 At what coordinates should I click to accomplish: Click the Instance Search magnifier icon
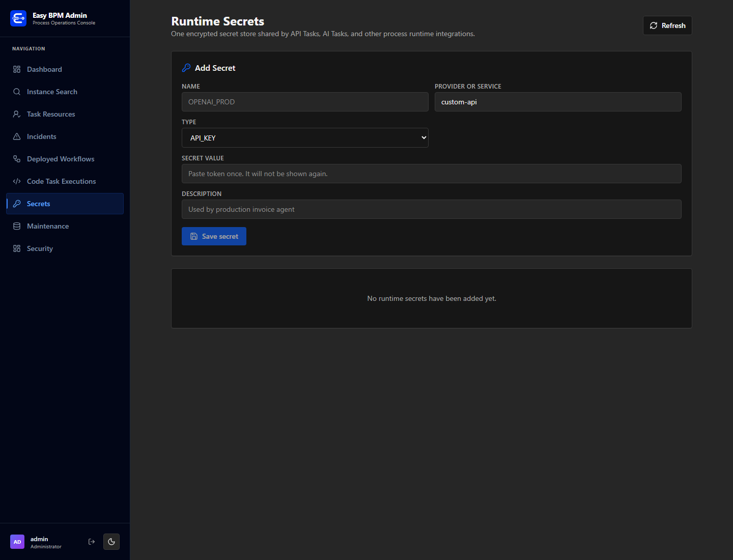(17, 92)
